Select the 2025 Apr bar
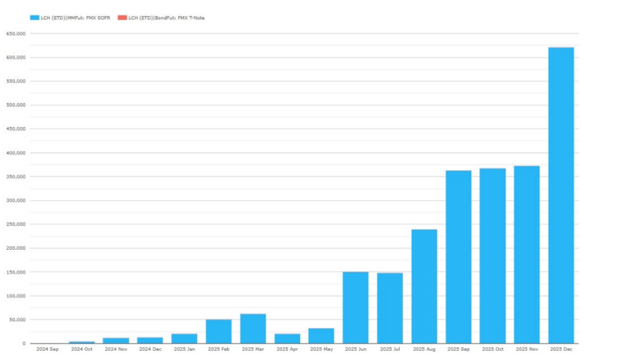This screenshot has width=620, height=364. [x=287, y=339]
